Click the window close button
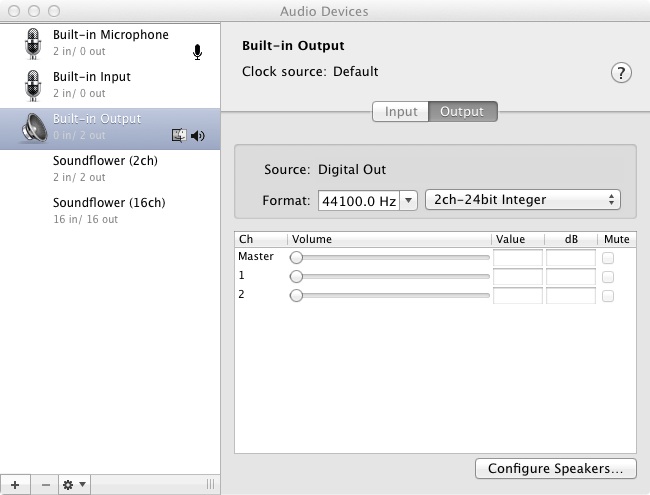 point(14,11)
